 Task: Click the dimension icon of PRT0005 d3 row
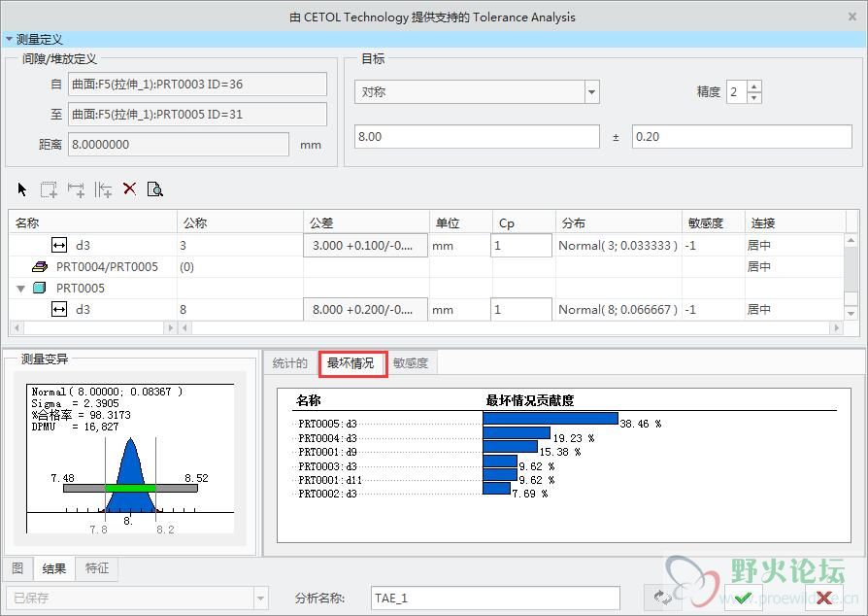pyautogui.click(x=59, y=309)
